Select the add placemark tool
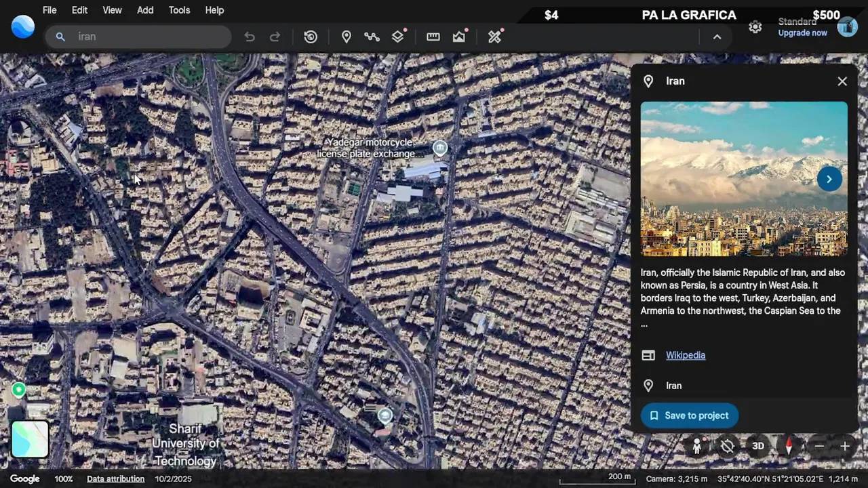Viewport: 868px width, 488px height. pos(347,37)
